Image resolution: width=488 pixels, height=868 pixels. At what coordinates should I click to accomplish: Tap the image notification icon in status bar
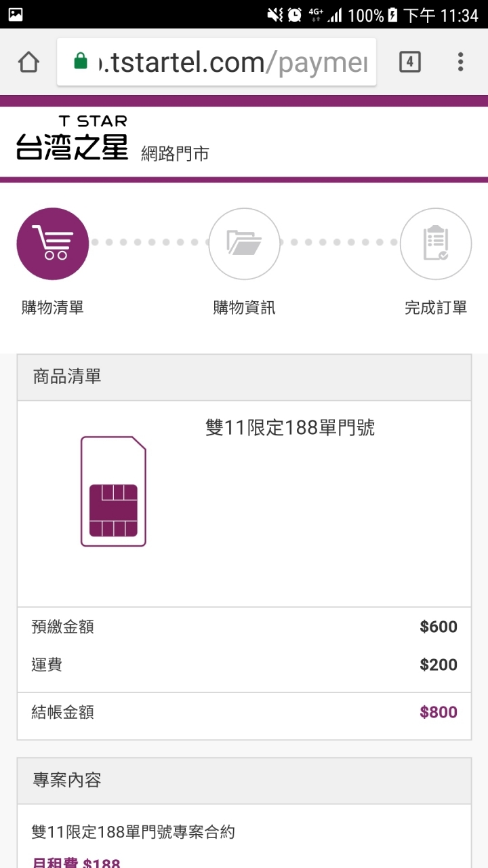pyautogui.click(x=15, y=14)
